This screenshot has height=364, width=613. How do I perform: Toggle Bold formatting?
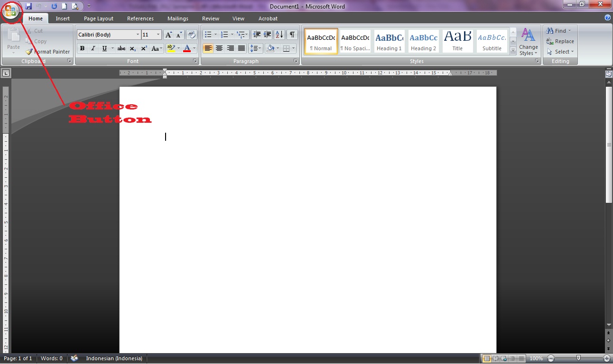pos(82,48)
